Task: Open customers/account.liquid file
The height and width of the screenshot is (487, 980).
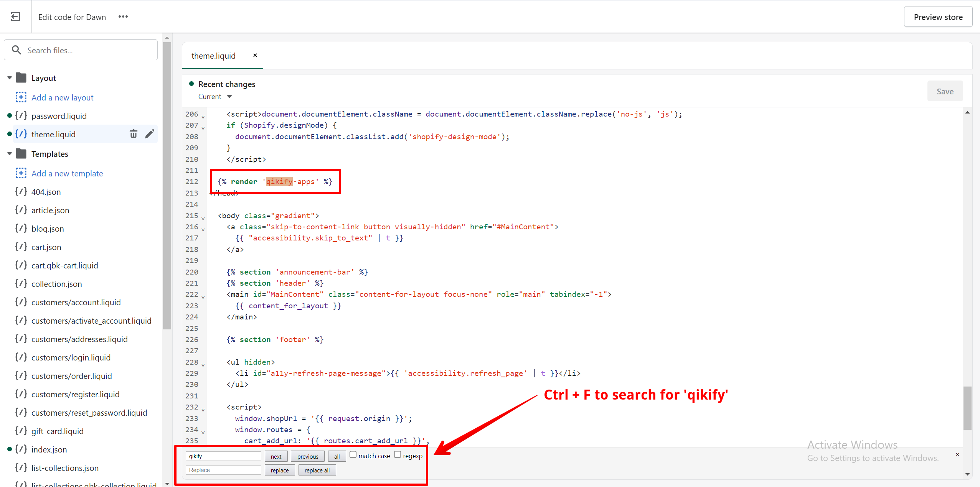Action: [x=76, y=302]
